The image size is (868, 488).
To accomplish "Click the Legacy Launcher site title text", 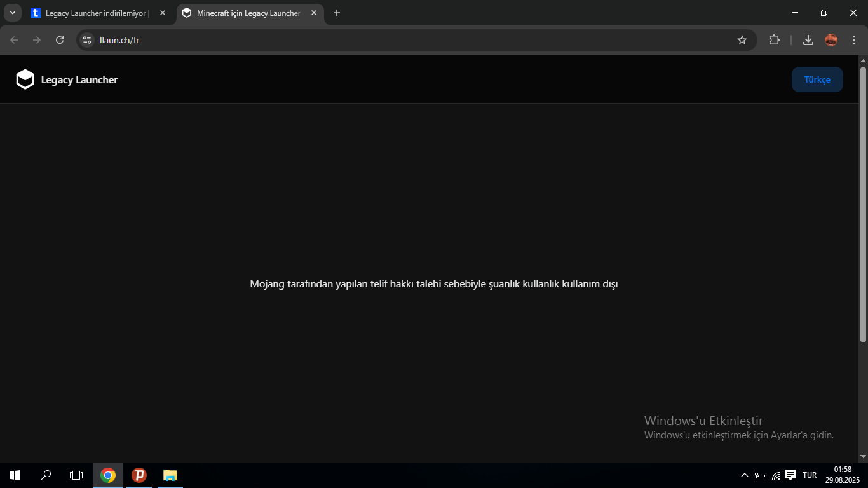I will click(79, 79).
